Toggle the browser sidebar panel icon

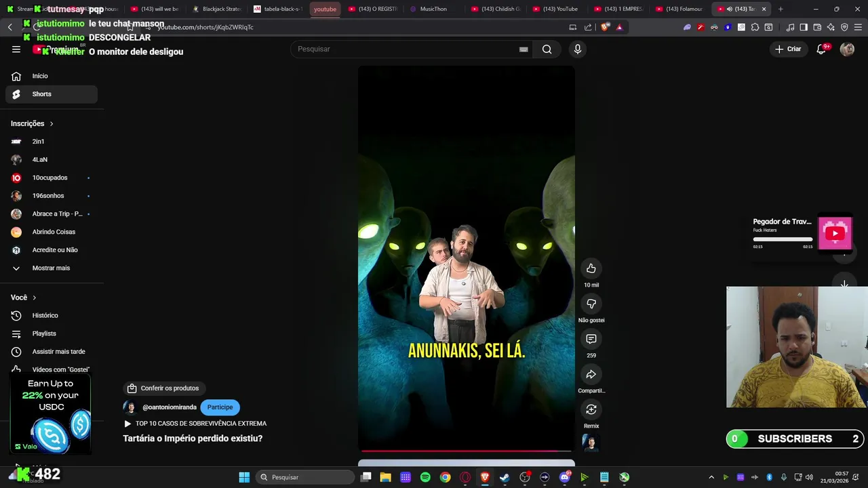[x=804, y=27]
